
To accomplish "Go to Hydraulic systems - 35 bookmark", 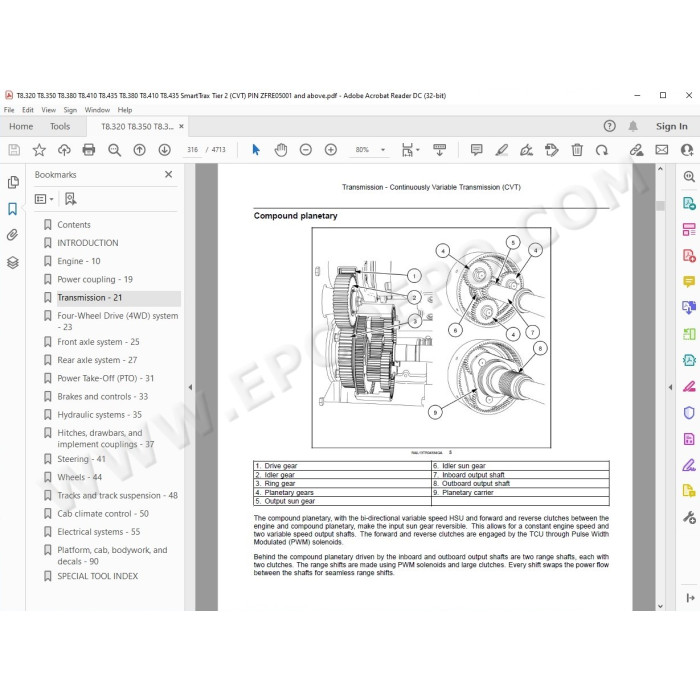I will point(99,415).
